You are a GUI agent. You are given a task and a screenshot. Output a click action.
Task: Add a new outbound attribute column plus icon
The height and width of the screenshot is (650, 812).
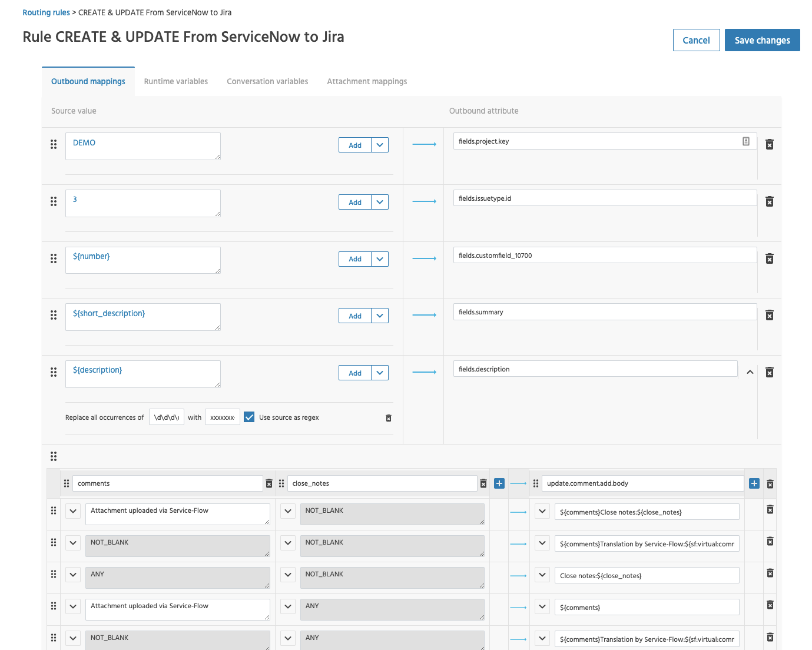tap(754, 483)
